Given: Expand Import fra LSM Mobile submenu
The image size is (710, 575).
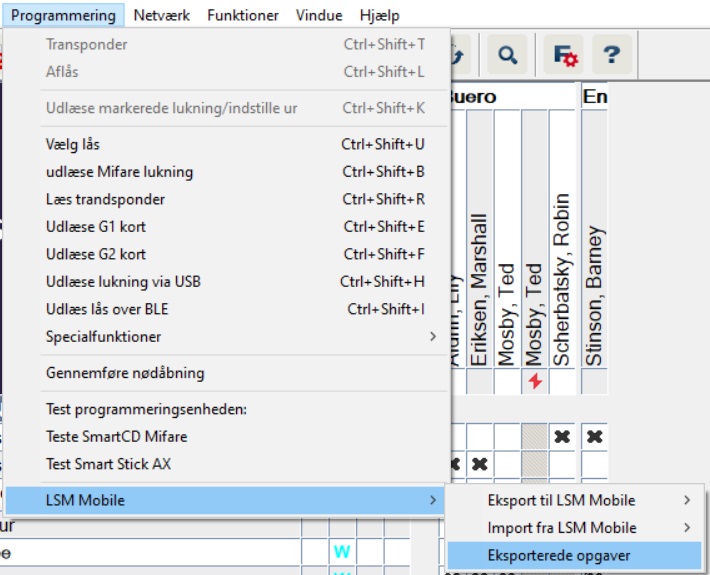Looking at the screenshot, I should [686, 527].
